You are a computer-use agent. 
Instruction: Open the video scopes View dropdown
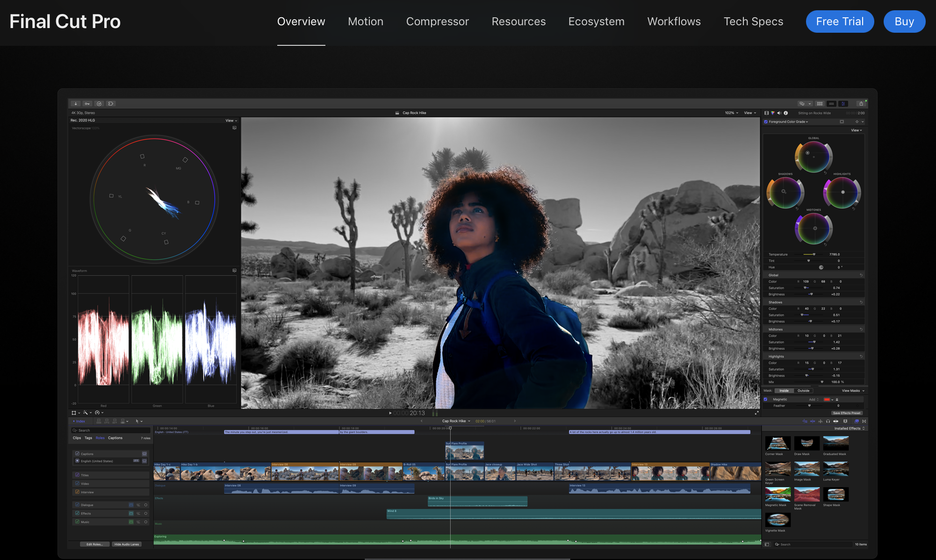pyautogui.click(x=231, y=121)
